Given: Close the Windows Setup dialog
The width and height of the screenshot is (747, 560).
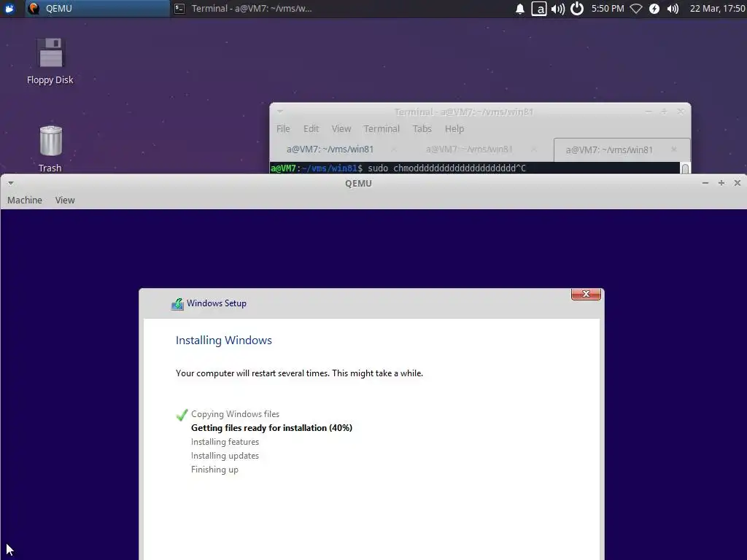Looking at the screenshot, I should [x=586, y=295].
